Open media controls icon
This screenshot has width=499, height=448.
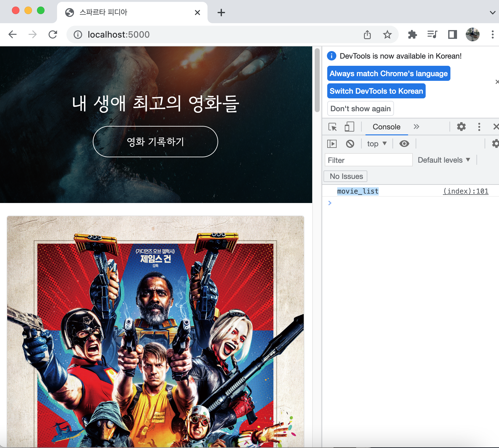click(433, 34)
